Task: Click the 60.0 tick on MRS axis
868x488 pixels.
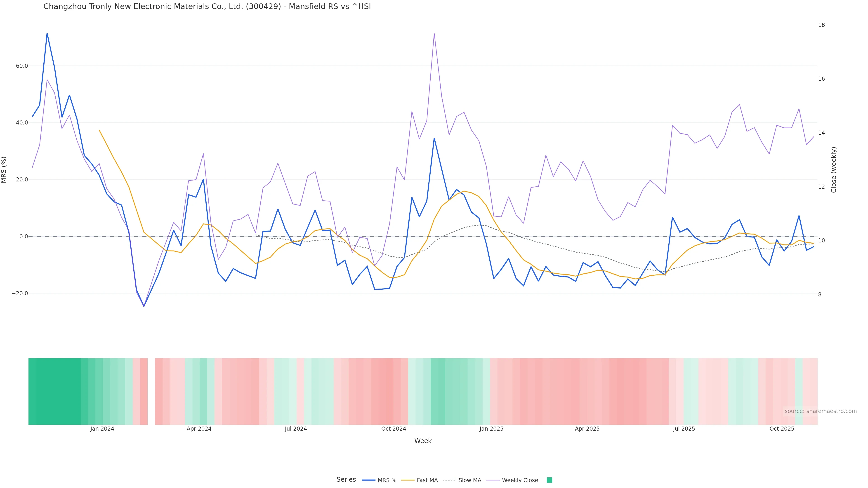Action: [22, 66]
